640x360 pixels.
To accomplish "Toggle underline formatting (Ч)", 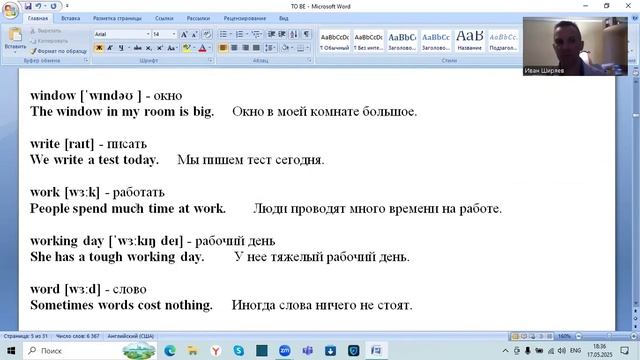I will coord(121,48).
